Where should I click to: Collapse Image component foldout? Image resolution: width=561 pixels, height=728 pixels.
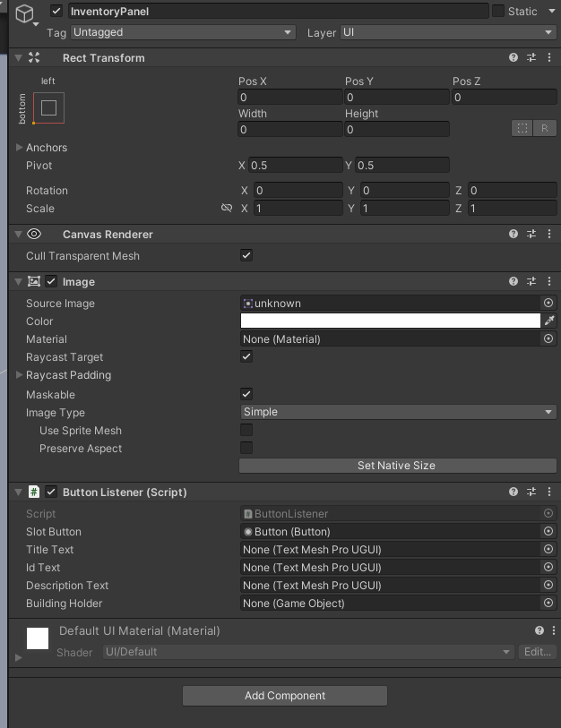pos(18,281)
